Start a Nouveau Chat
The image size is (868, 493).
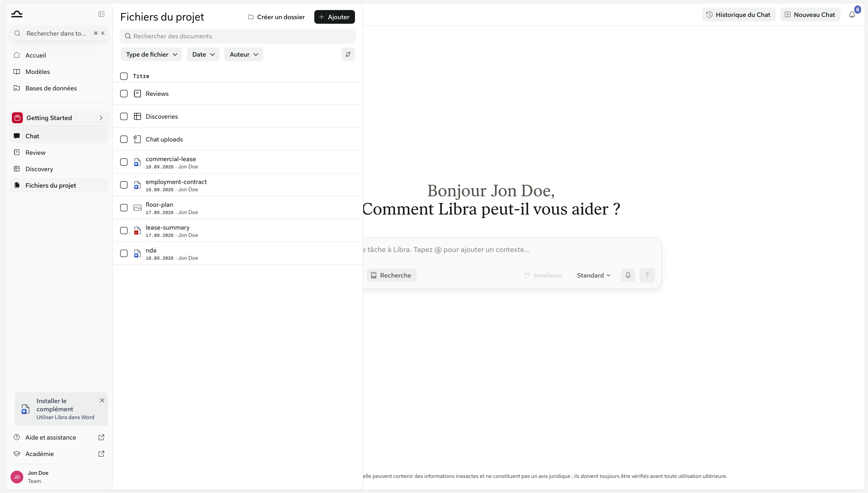(x=810, y=15)
